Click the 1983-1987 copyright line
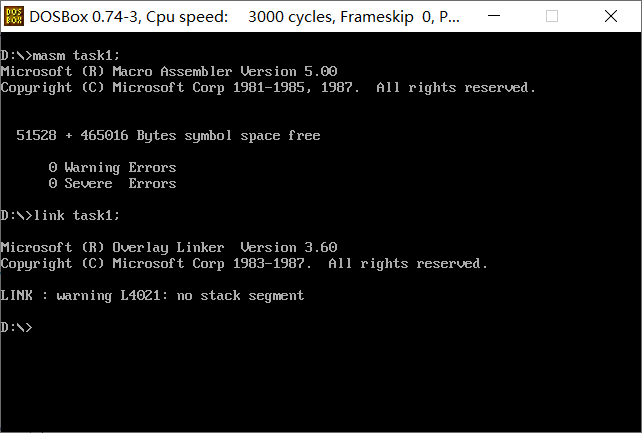Viewport: 642px width, 433px height. (244, 263)
